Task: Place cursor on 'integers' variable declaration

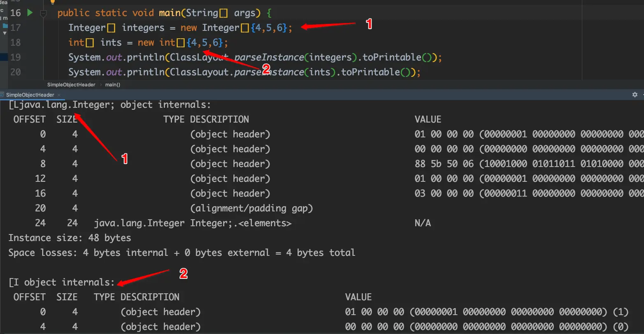Action: pos(143,28)
